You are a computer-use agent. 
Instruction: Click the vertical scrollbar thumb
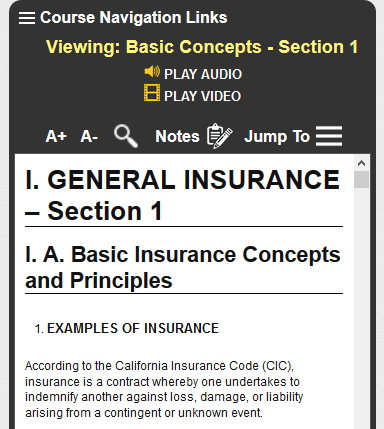pyautogui.click(x=361, y=179)
